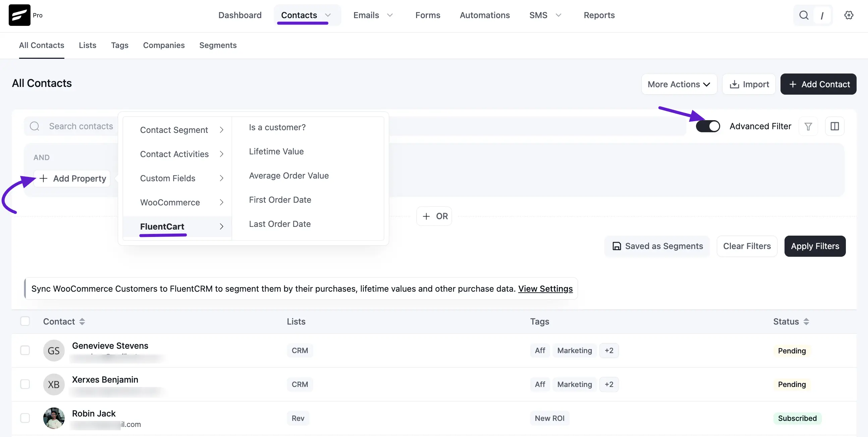
Task: Click the XB avatar for Xerxes Benjamin
Action: click(x=54, y=384)
